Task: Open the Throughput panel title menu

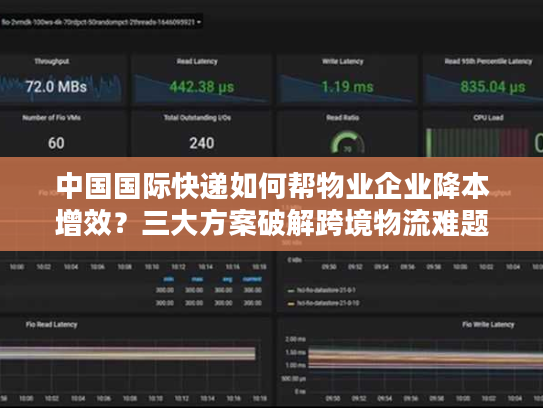Action: (x=52, y=61)
